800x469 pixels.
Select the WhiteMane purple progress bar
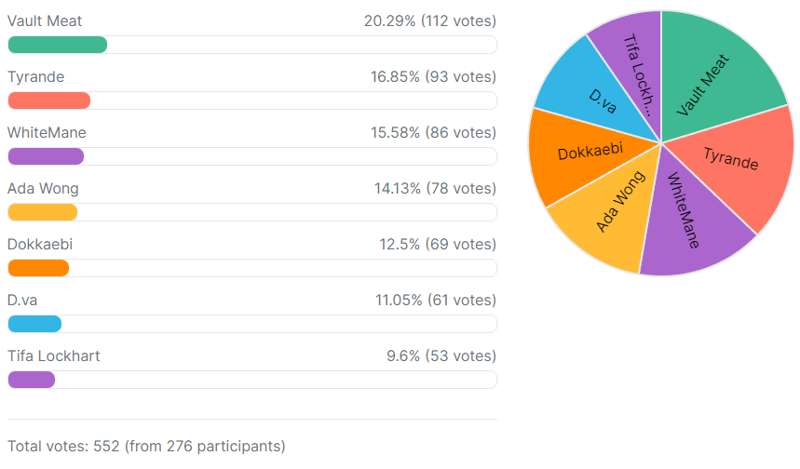click(x=46, y=156)
